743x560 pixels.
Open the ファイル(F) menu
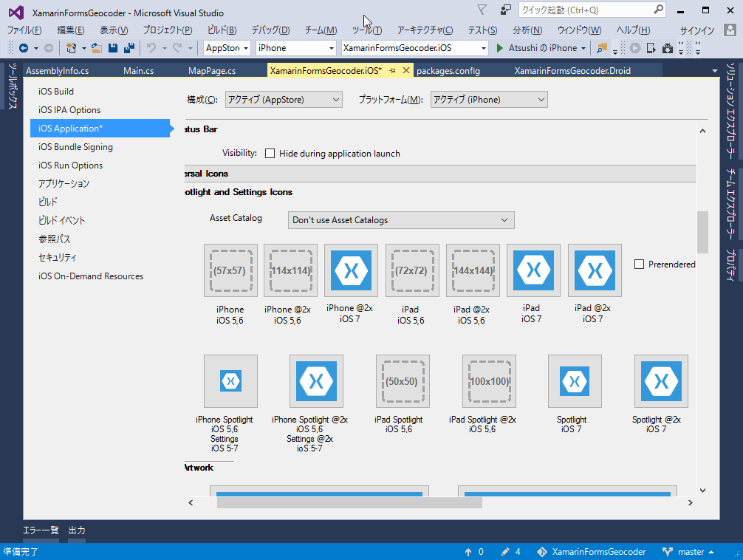(x=24, y=30)
